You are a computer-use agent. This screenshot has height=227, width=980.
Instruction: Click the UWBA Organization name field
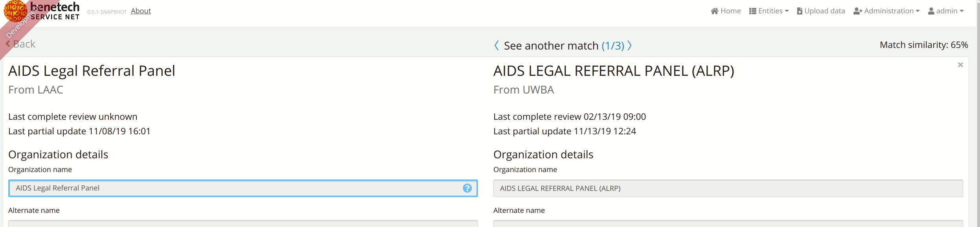(x=728, y=188)
